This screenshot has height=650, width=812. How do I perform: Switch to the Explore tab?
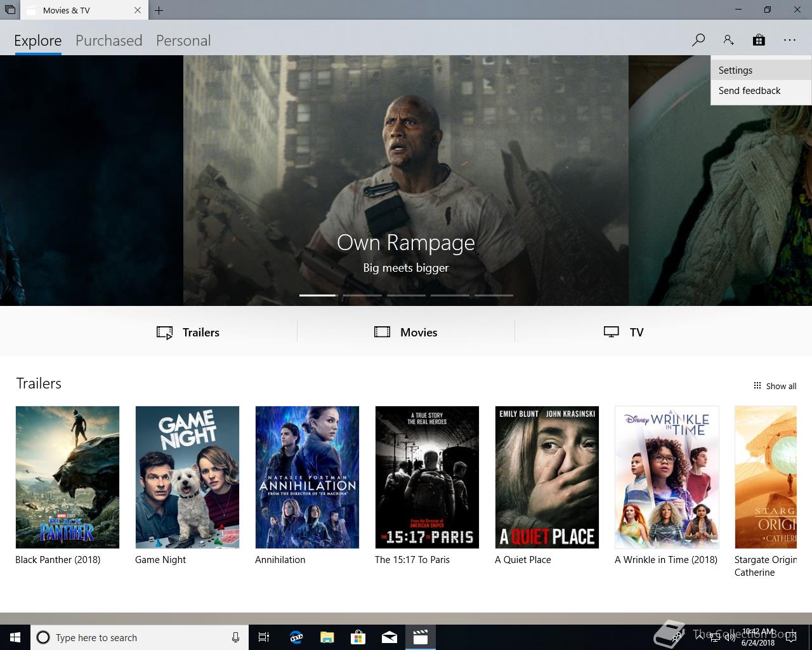(38, 41)
